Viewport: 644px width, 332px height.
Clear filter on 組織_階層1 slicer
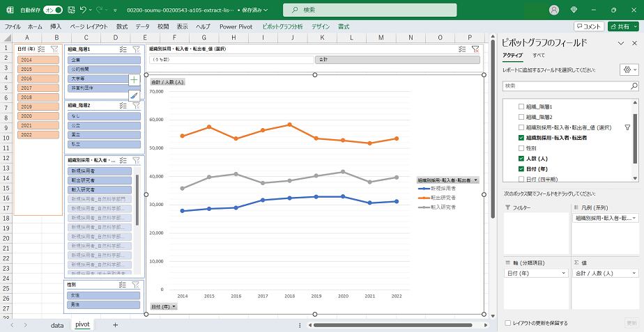(x=137, y=49)
